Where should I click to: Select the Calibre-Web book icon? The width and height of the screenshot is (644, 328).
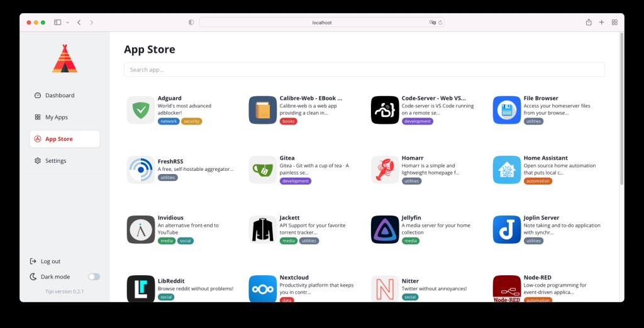tap(263, 110)
